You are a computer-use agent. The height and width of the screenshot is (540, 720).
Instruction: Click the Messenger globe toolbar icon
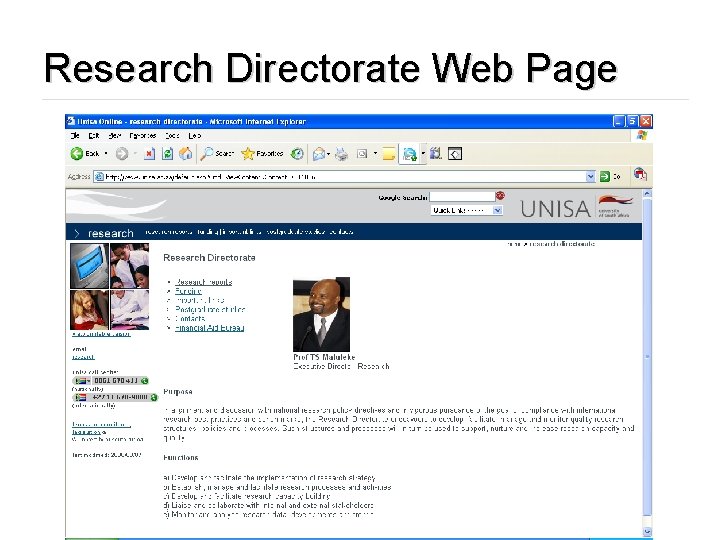click(x=409, y=154)
